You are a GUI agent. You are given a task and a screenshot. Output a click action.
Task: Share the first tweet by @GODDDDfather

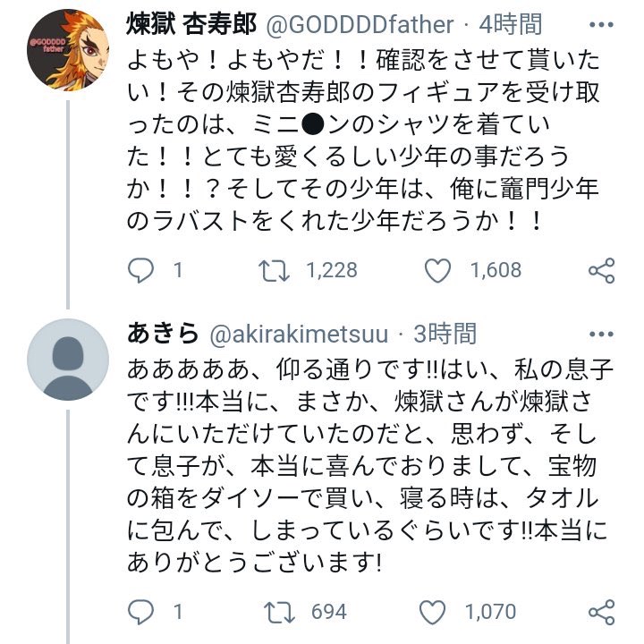pos(600,271)
